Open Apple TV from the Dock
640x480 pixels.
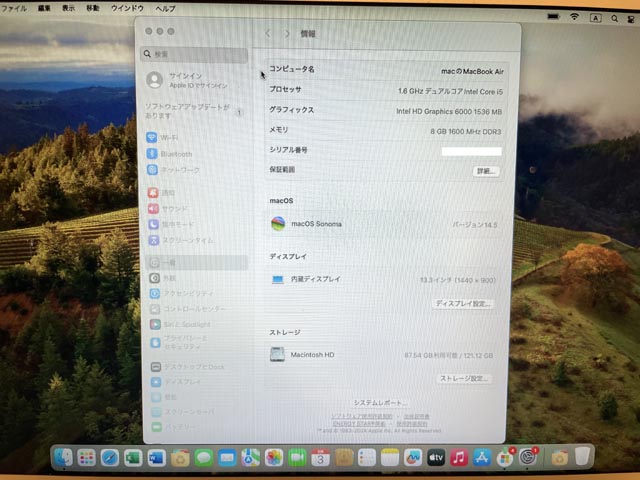click(x=436, y=457)
